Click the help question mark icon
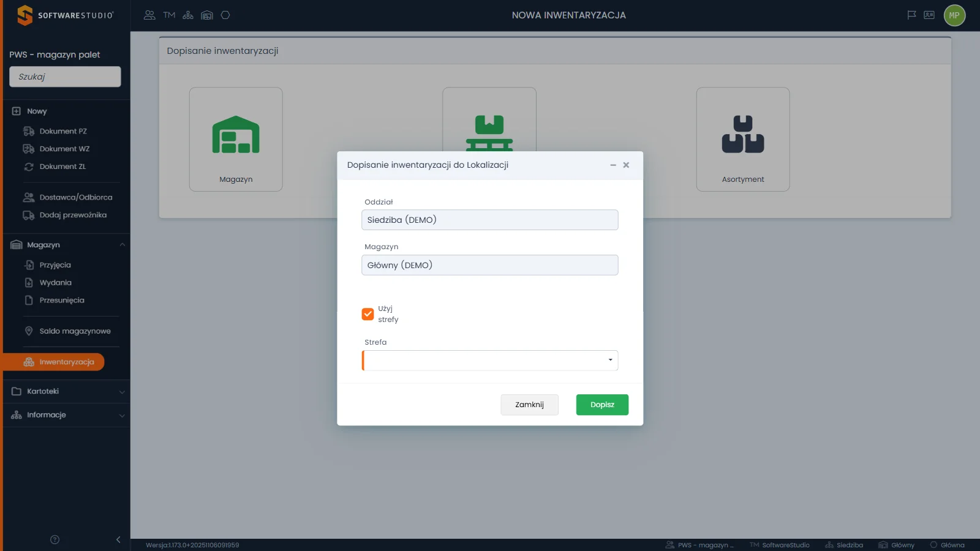 [x=55, y=539]
